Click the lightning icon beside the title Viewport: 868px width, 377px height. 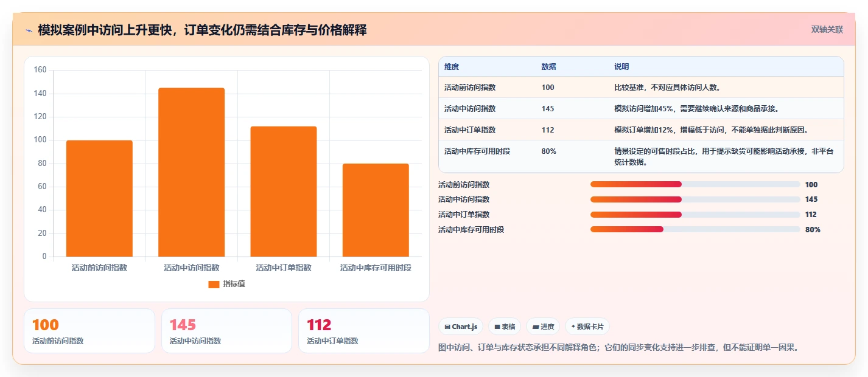[x=29, y=30]
